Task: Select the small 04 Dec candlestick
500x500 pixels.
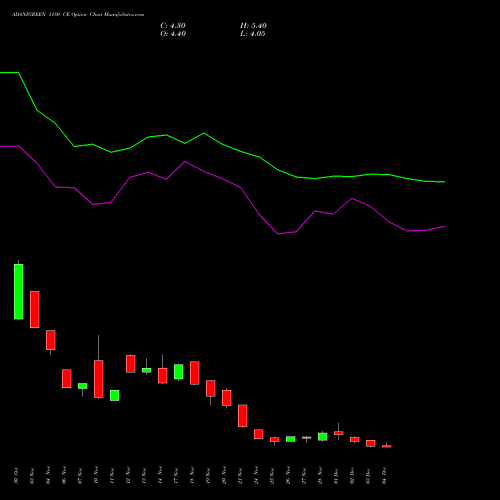Action: [387, 446]
